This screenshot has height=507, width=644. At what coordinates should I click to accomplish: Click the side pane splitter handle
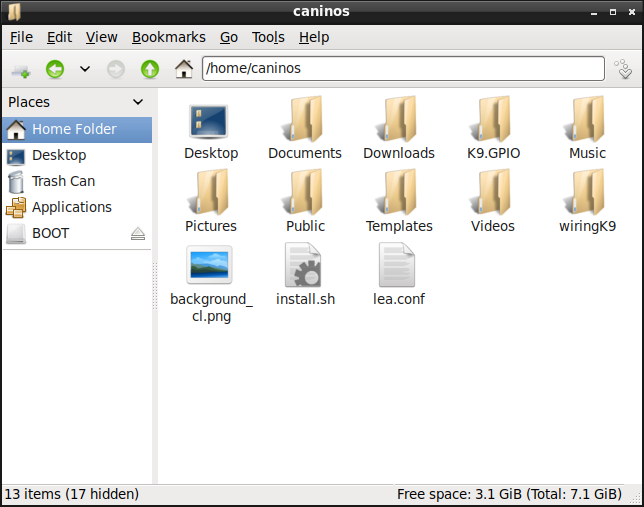tap(155, 286)
